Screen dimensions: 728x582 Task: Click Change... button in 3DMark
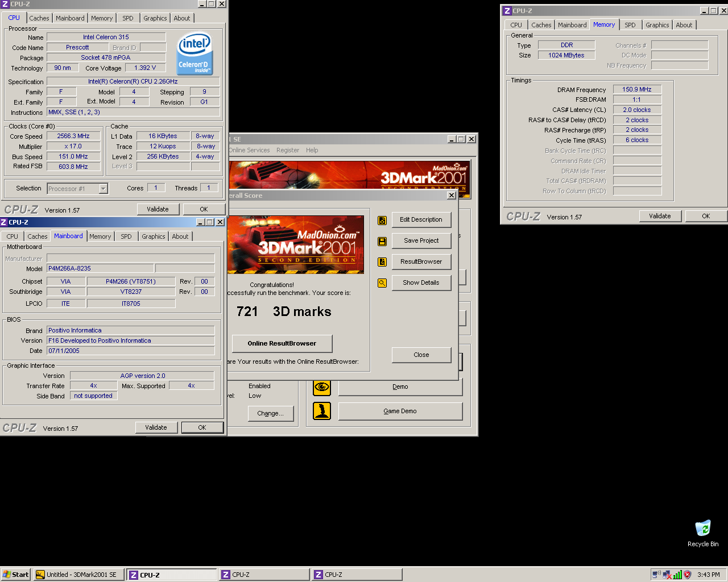(x=271, y=413)
